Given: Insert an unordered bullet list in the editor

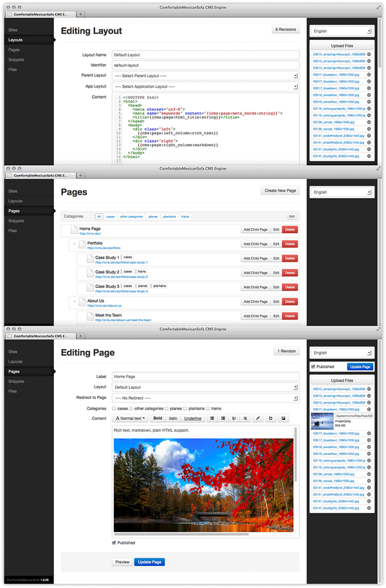Looking at the screenshot, I should (x=212, y=418).
